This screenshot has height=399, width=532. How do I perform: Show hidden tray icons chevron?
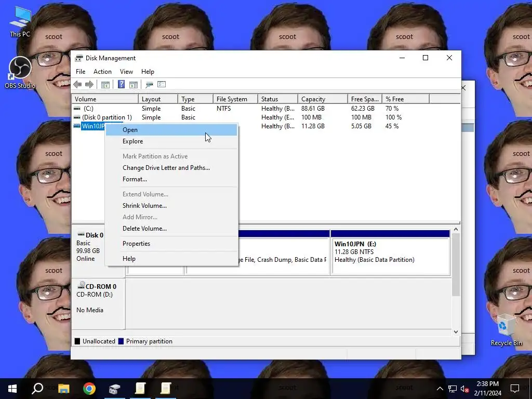(440, 389)
